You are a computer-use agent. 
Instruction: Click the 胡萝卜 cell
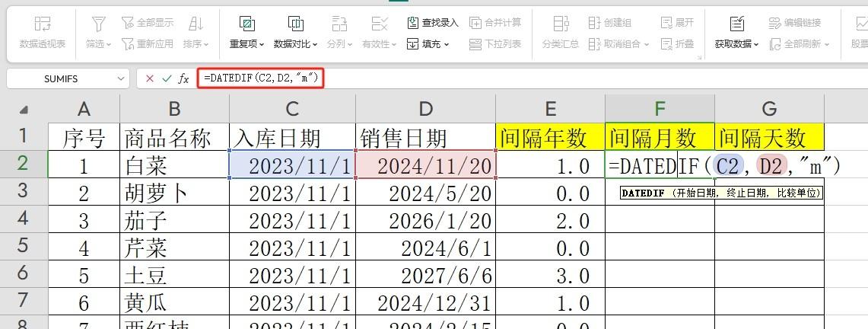(174, 192)
